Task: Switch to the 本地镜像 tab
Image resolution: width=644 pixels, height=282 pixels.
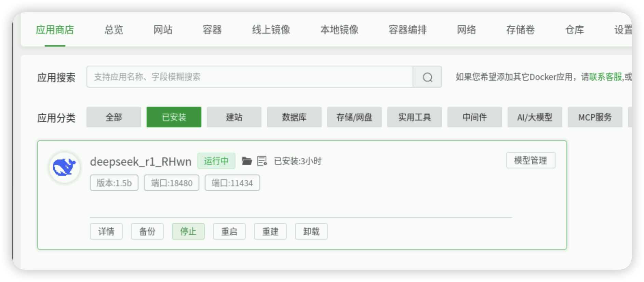Action: click(339, 30)
